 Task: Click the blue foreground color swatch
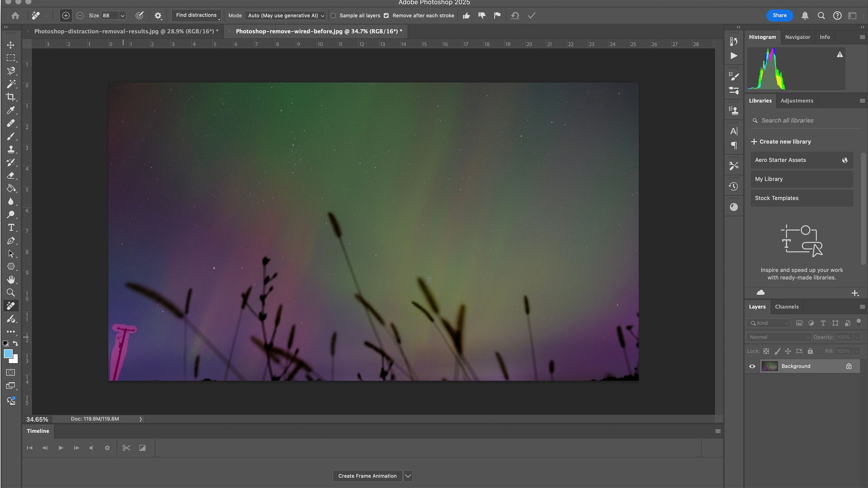point(8,353)
